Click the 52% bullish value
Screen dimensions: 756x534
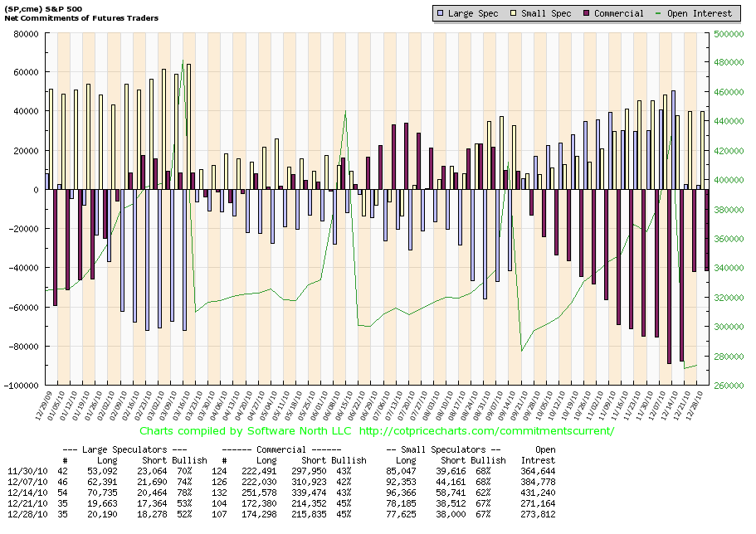(x=185, y=514)
